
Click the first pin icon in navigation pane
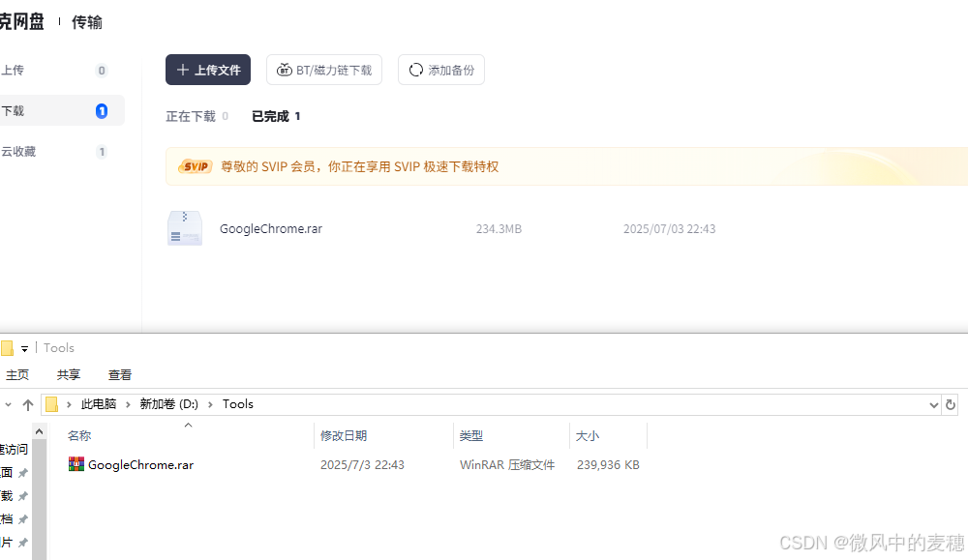pos(23,473)
